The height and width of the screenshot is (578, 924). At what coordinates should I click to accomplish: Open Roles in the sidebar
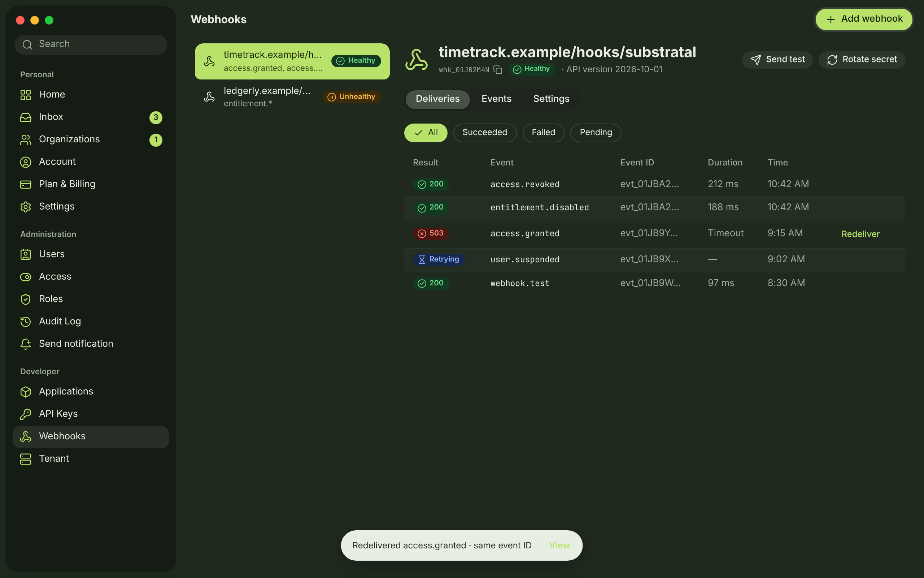[x=91, y=299]
